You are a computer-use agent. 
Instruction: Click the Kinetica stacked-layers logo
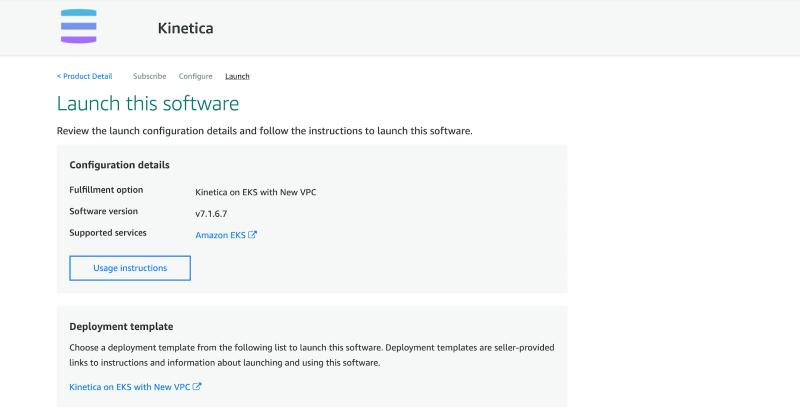tap(79, 26)
